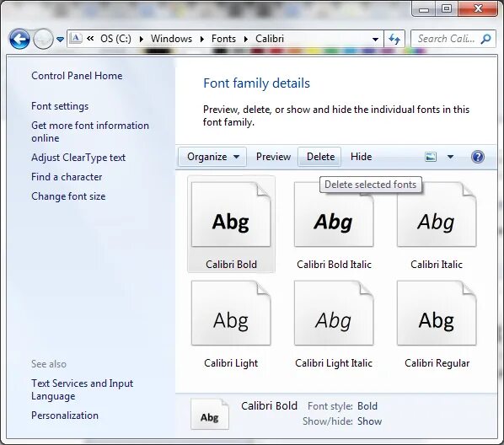This screenshot has height=445, width=504.
Task: Click Get more font information online
Action: click(x=90, y=131)
